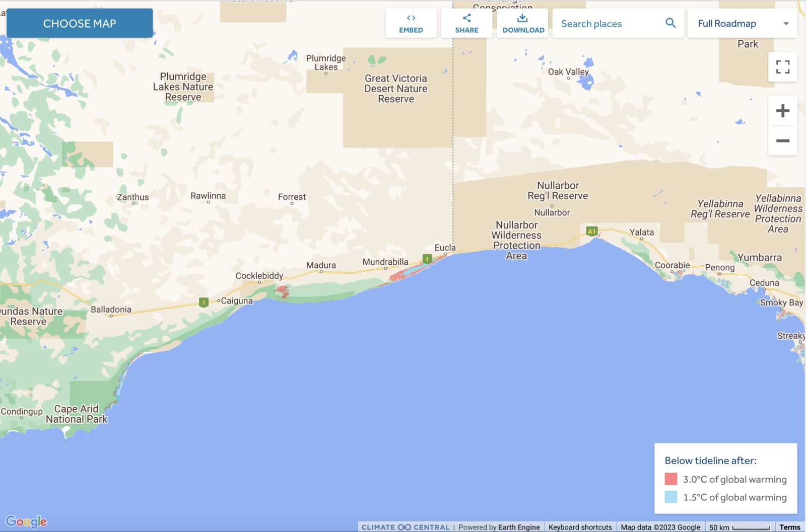Click the Caiguna town label
Image resolution: width=806 pixels, height=532 pixels.
(x=237, y=301)
